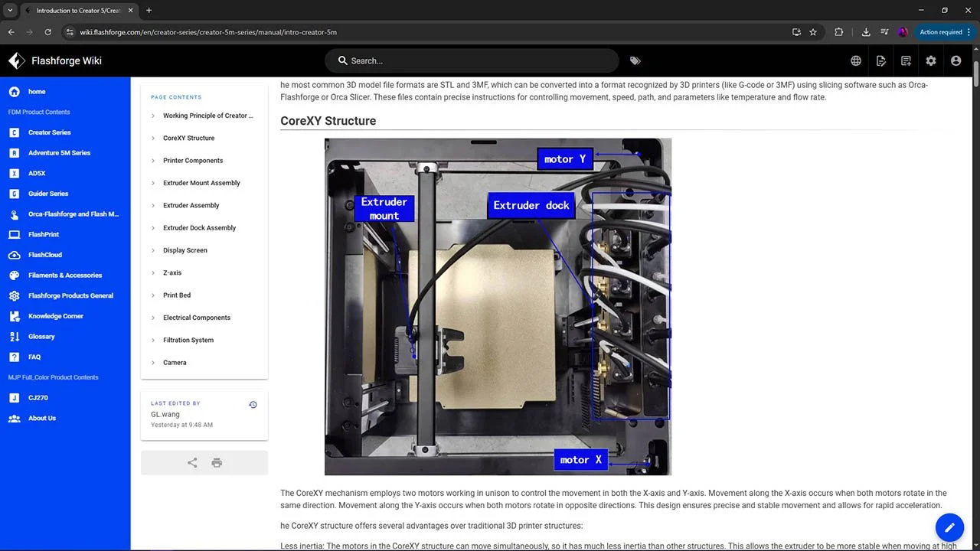Open the language globe icon
980x551 pixels.
[856, 60]
